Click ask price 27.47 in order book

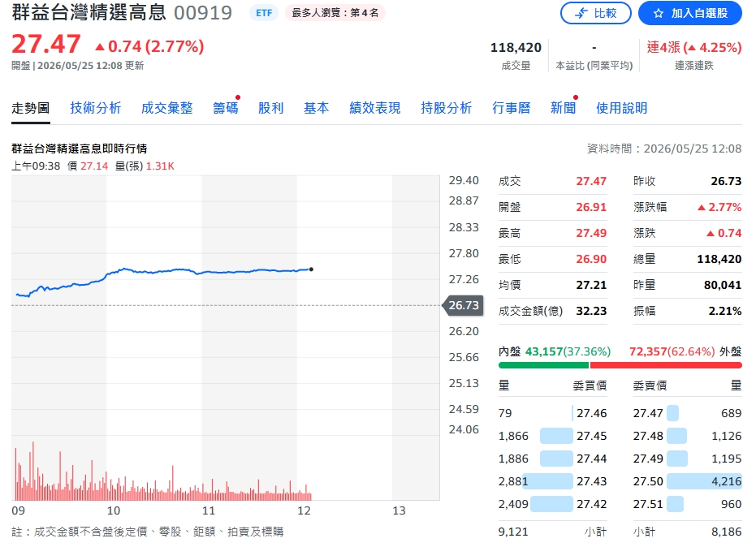[648, 414]
